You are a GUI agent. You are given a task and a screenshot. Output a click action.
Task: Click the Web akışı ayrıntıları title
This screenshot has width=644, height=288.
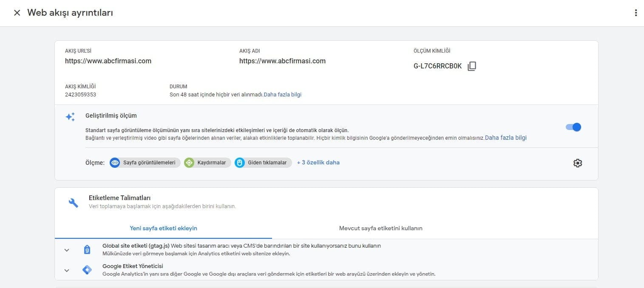point(70,13)
